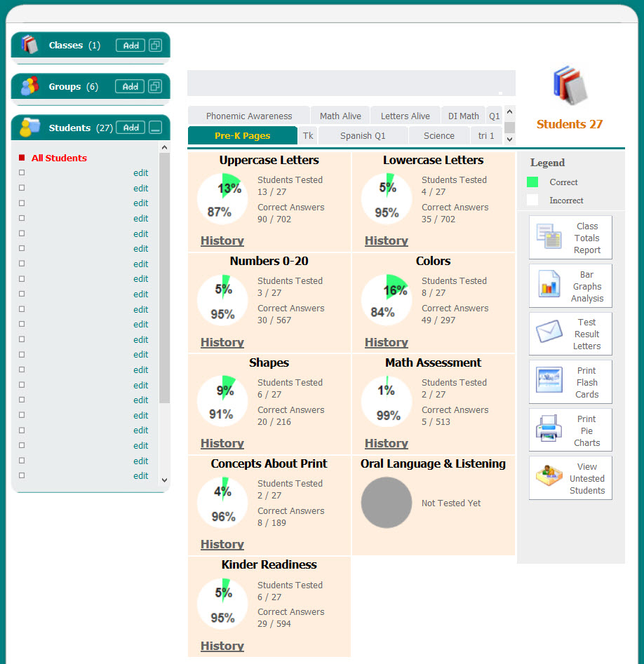The width and height of the screenshot is (644, 664).
Task: Switch to Spanish Q1 tab
Action: pos(363,135)
